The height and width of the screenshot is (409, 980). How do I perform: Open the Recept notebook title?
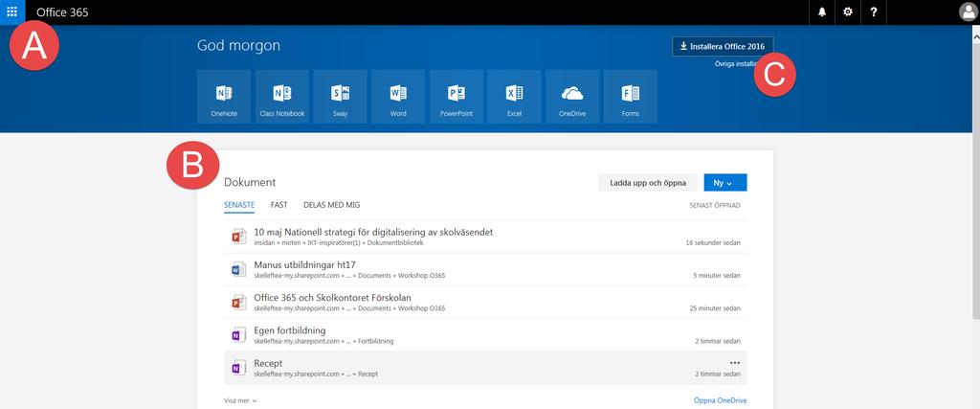[x=268, y=363]
